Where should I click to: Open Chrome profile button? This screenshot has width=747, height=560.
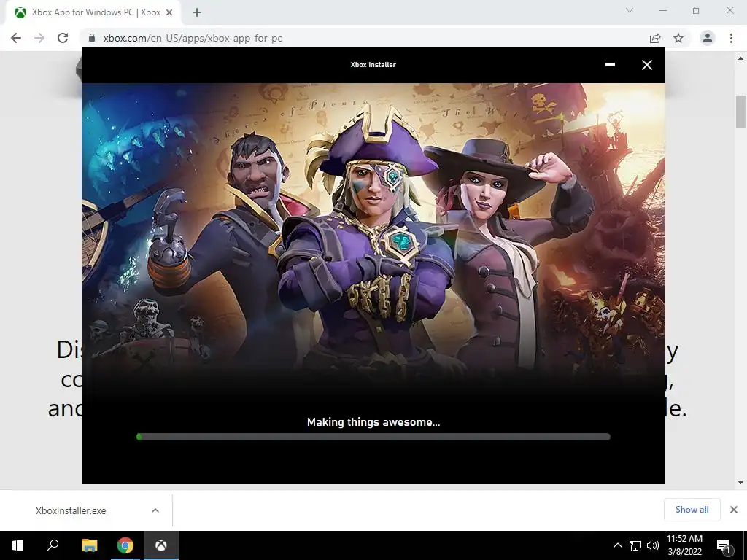708,38
